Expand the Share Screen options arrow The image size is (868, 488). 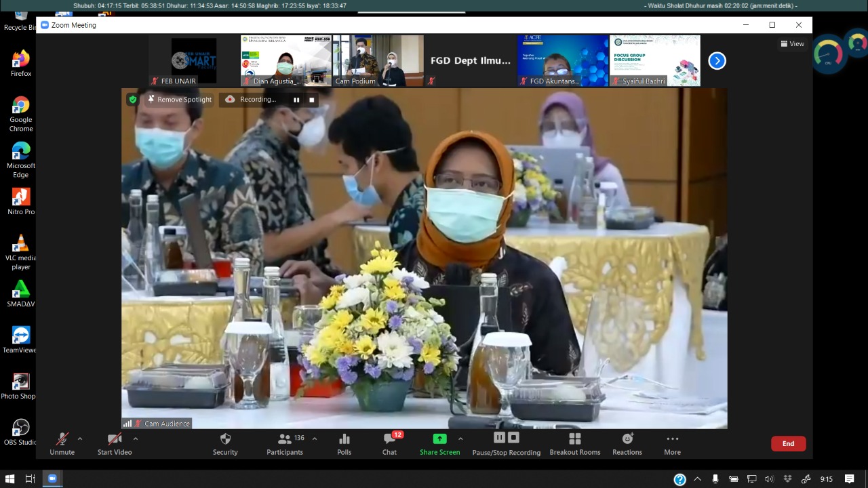(x=460, y=439)
